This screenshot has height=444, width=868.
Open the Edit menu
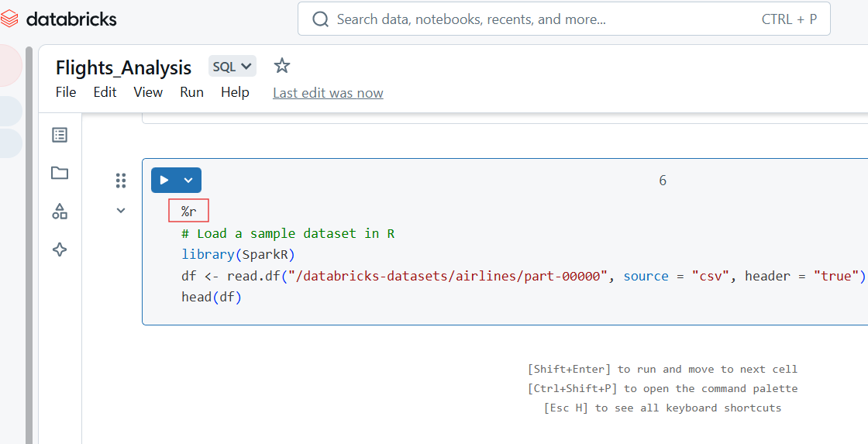pyautogui.click(x=105, y=92)
